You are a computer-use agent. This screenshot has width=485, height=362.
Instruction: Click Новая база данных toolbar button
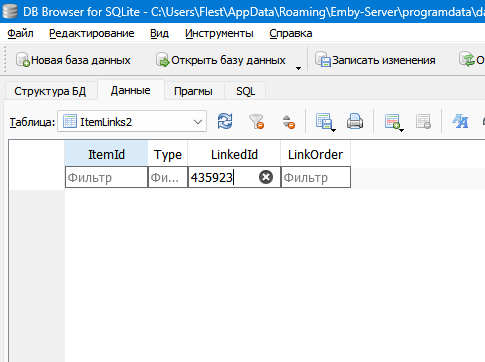tap(73, 60)
